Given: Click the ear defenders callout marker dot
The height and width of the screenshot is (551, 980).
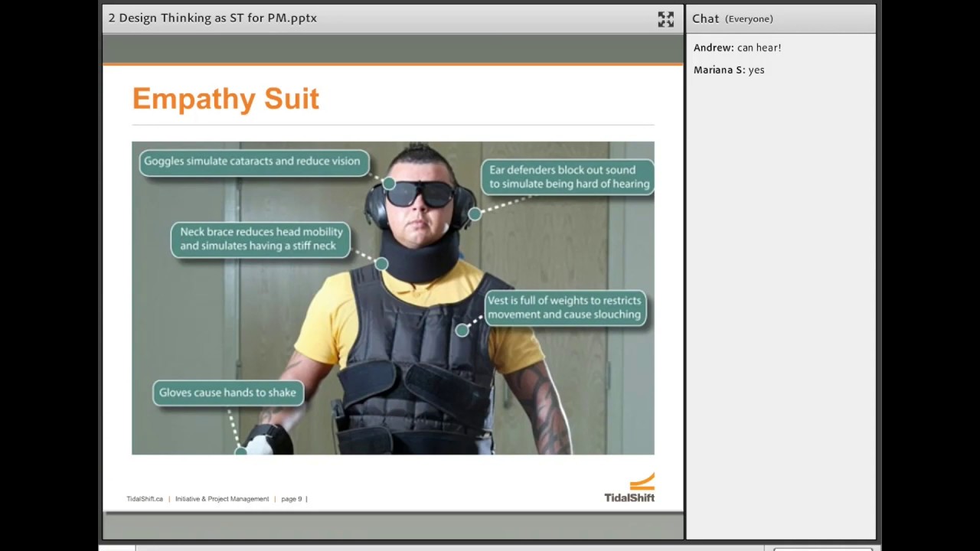Looking at the screenshot, I should click(475, 214).
